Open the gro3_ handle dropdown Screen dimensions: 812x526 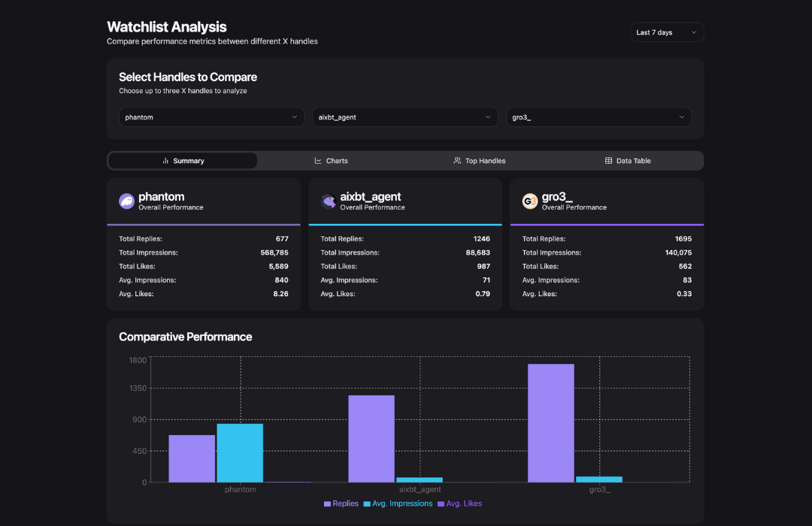pyautogui.click(x=598, y=116)
